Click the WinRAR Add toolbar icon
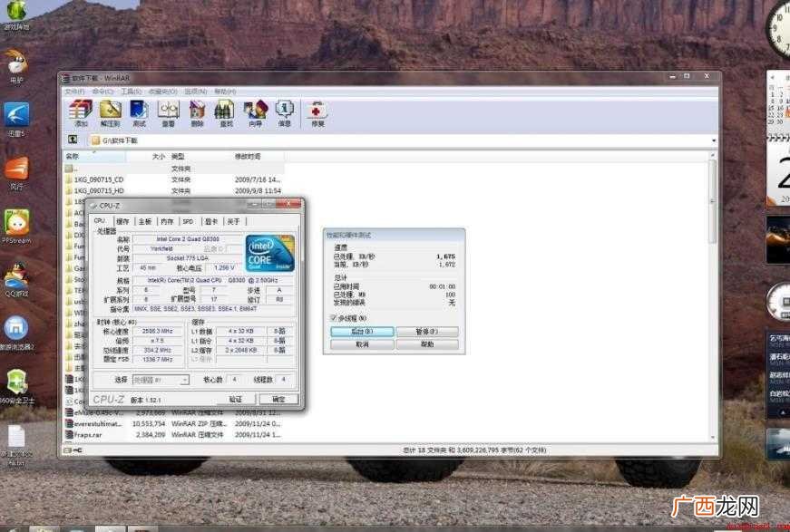 tap(81, 112)
